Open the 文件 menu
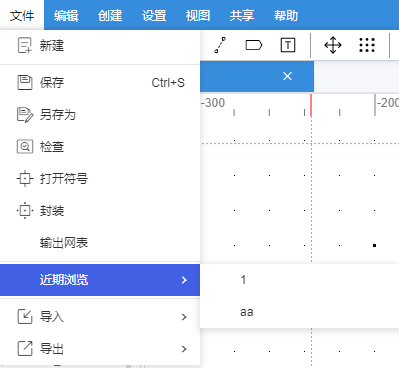Screen dimensions: 399x368 22,15
